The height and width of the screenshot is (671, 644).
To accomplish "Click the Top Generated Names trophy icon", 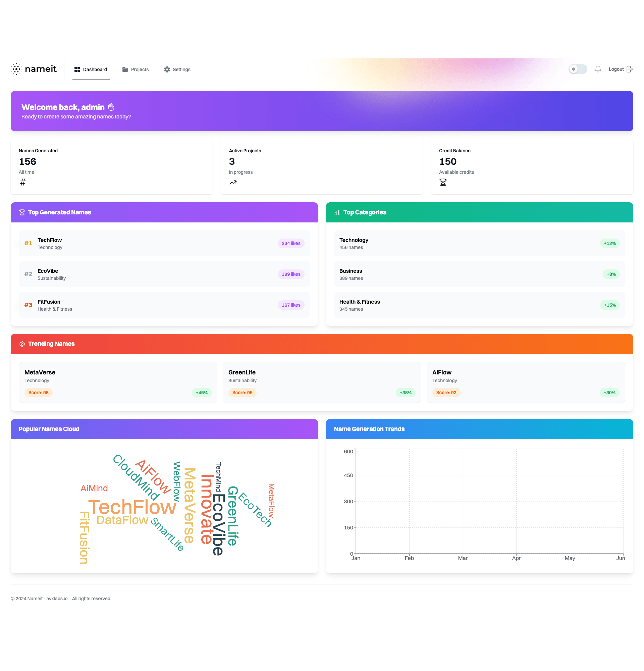I will tap(21, 212).
